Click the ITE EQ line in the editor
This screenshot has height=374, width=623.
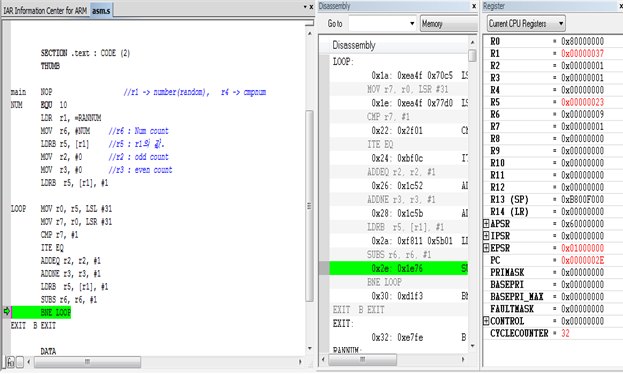[x=52, y=248]
